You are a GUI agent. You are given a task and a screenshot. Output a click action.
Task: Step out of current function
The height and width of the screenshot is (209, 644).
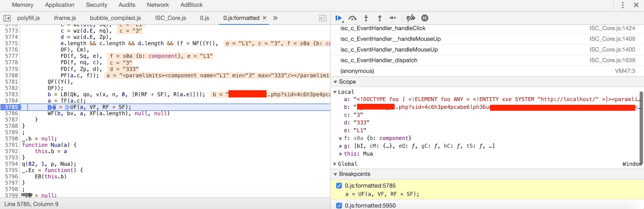tap(380, 18)
